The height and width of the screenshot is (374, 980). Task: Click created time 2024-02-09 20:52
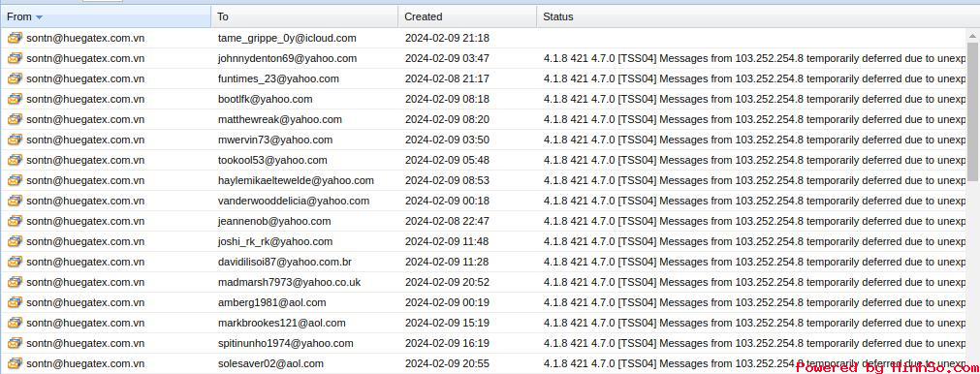(x=447, y=282)
